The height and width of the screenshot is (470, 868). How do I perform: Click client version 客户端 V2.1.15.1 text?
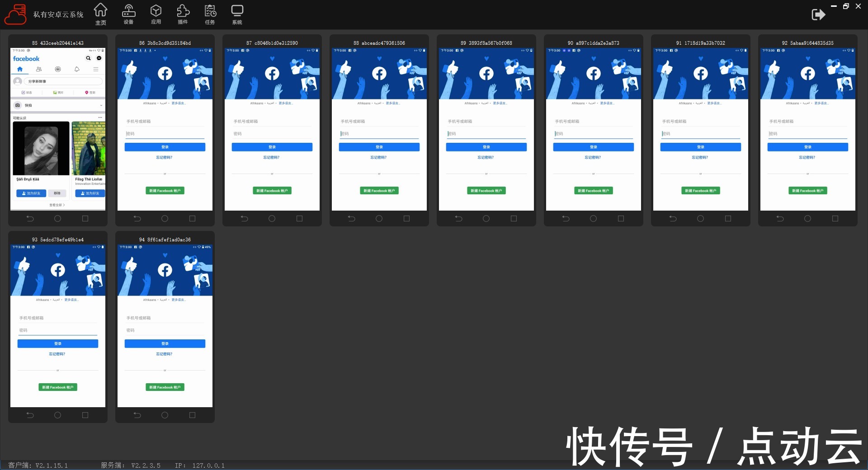coord(38,465)
